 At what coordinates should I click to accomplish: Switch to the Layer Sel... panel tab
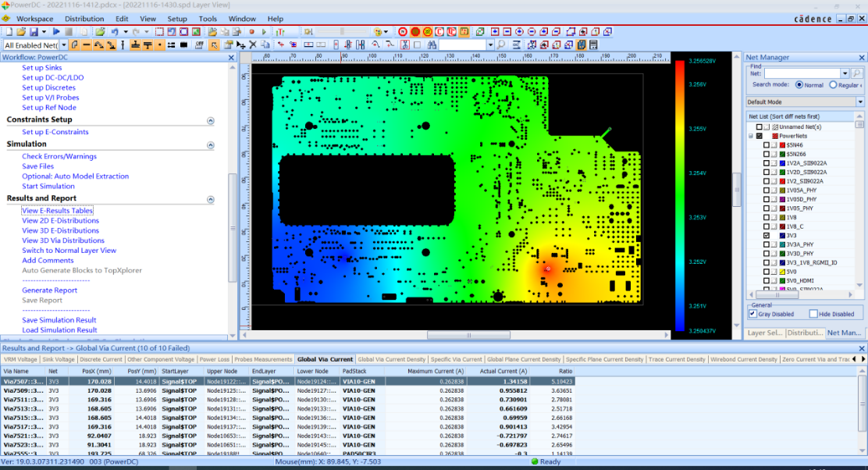tap(764, 333)
